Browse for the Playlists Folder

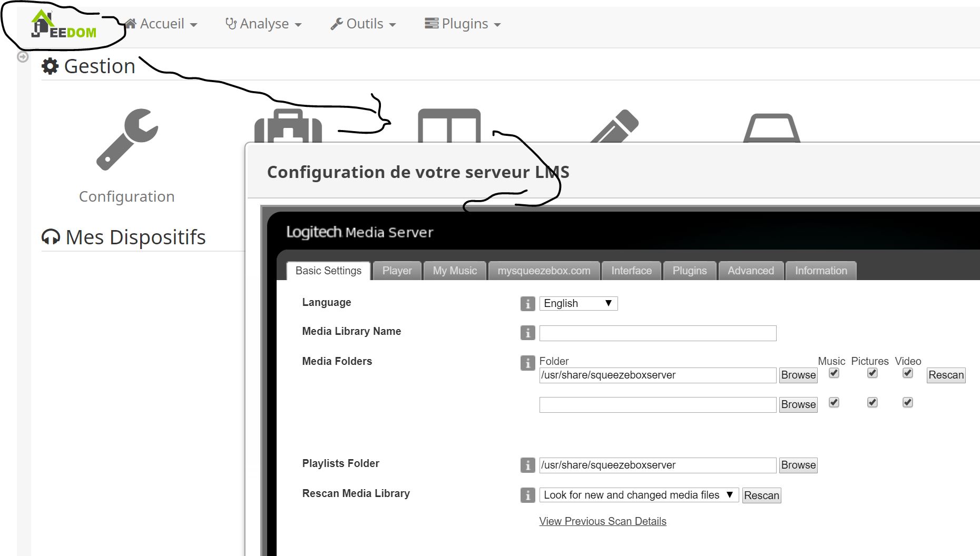pyautogui.click(x=798, y=465)
